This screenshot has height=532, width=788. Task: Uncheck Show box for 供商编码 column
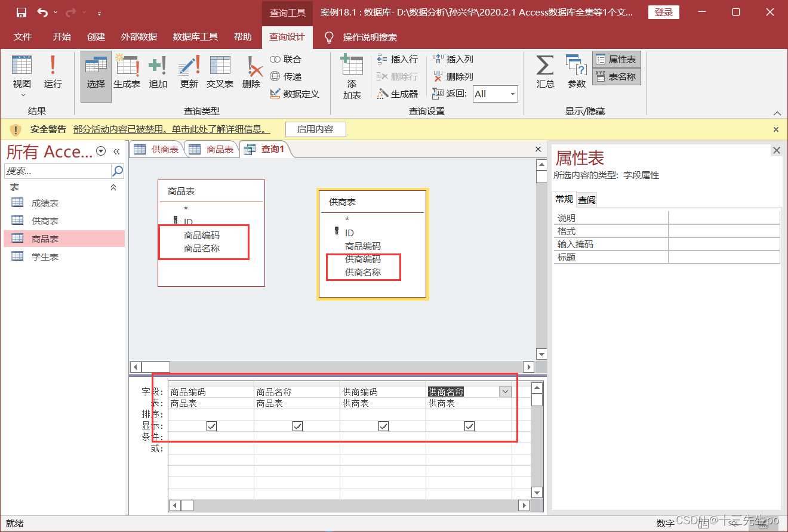click(383, 426)
